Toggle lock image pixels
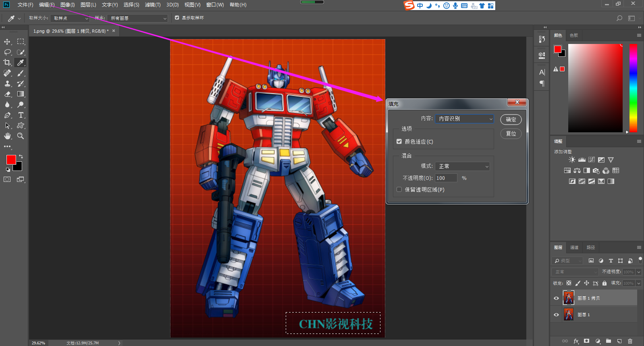This screenshot has width=644, height=346. pyautogui.click(x=578, y=283)
